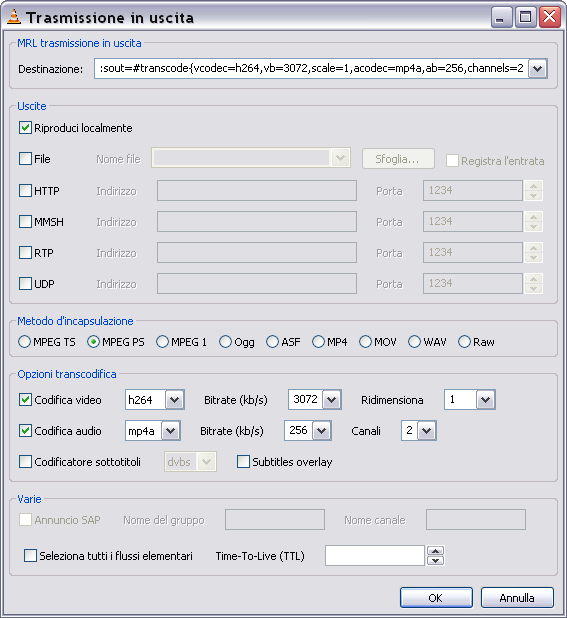
Task: Open the Destinazione MRL dropdown arrow
Action: (537, 69)
